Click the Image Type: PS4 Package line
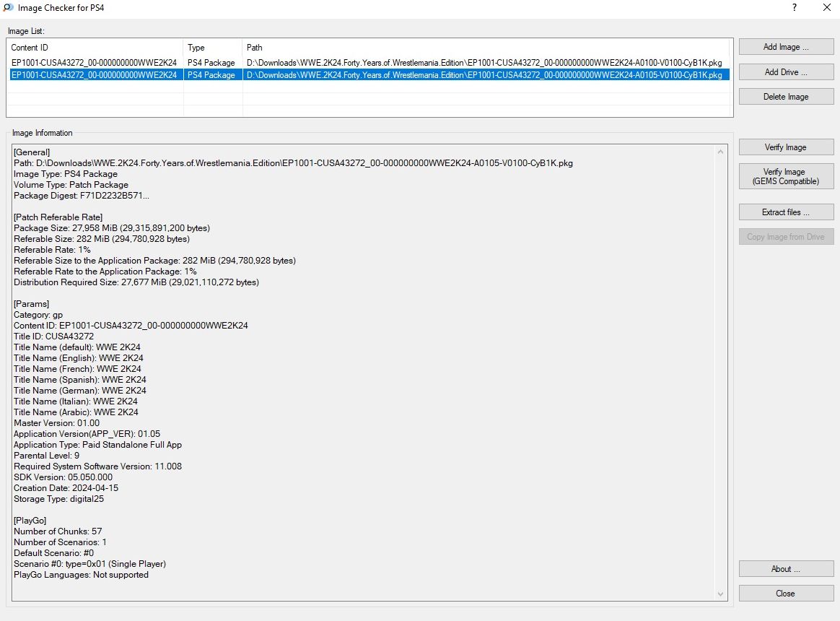Image resolution: width=840 pixels, height=621 pixels. (66, 174)
